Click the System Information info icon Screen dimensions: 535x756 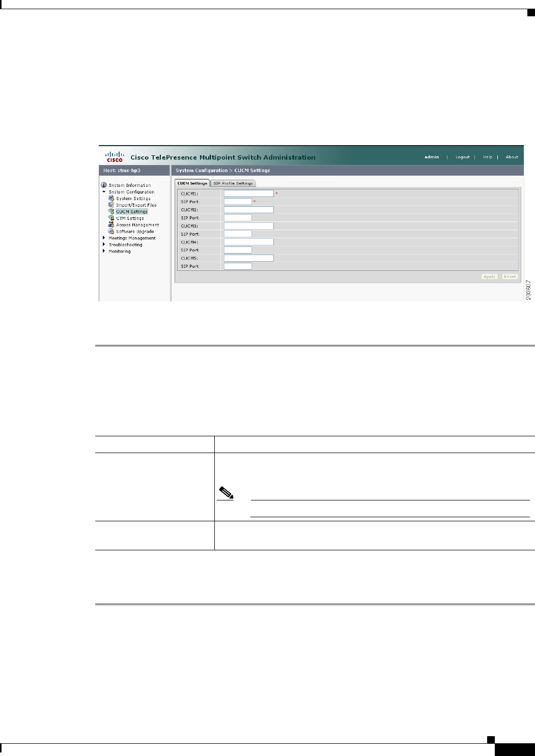coord(104,185)
